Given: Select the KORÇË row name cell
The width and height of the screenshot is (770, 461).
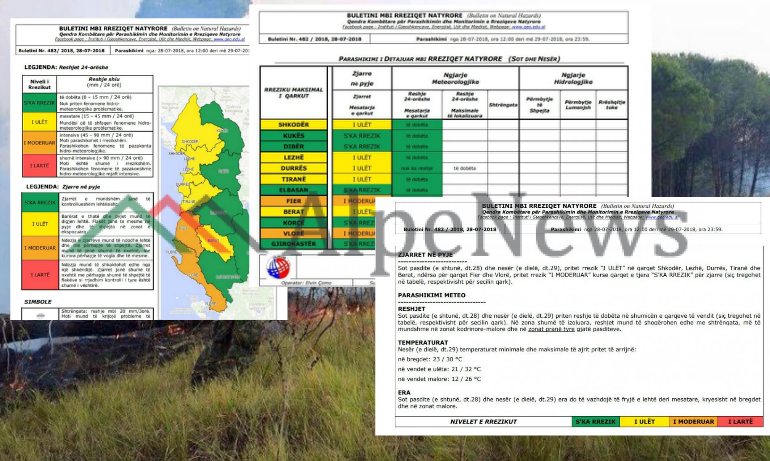Looking at the screenshot, I should click(294, 222).
